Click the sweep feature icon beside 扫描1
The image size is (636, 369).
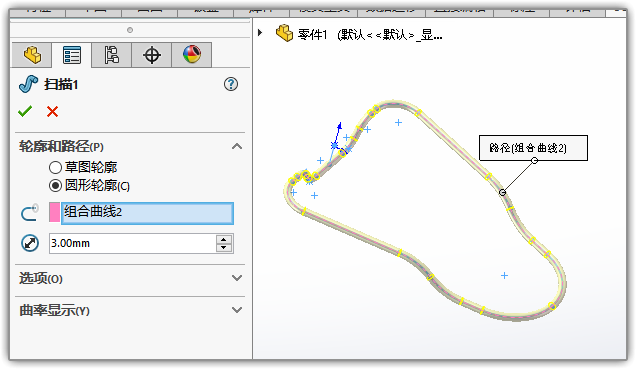click(28, 84)
